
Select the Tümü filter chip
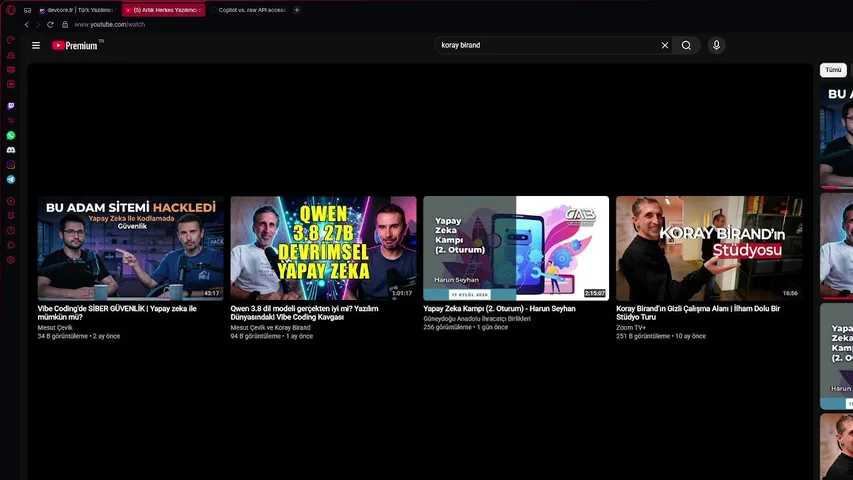coord(833,70)
